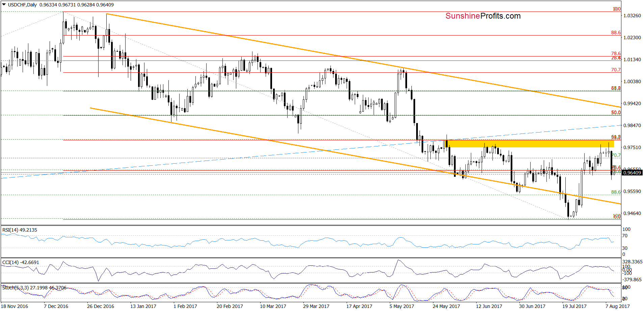Image resolution: width=644 pixels, height=311 pixels.
Task: Click the CCI -379.865 axis value
Action: click(632, 280)
